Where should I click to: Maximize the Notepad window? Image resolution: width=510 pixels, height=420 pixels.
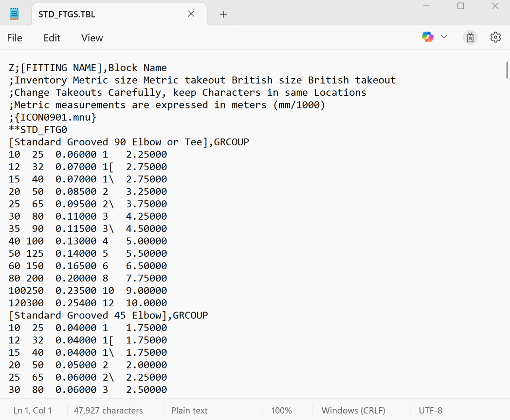pos(460,6)
